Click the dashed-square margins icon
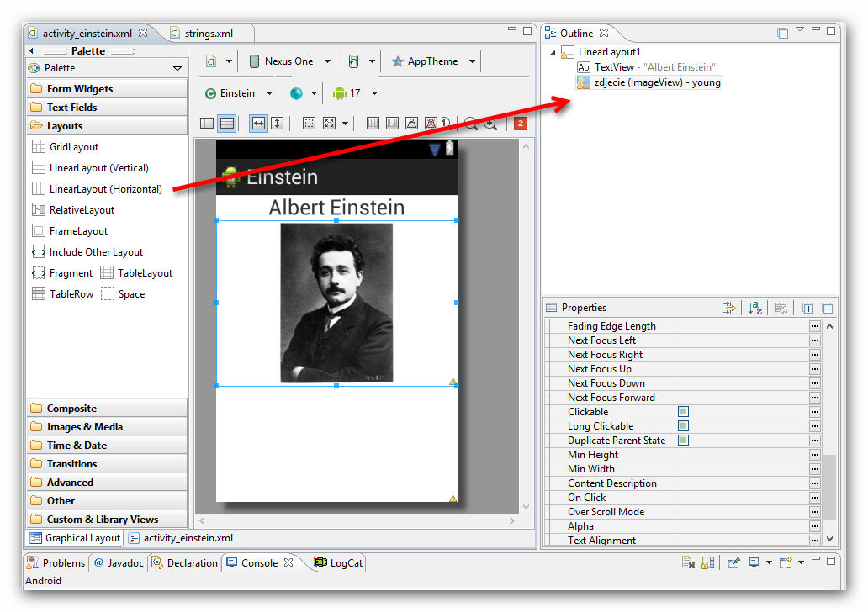 click(x=309, y=123)
